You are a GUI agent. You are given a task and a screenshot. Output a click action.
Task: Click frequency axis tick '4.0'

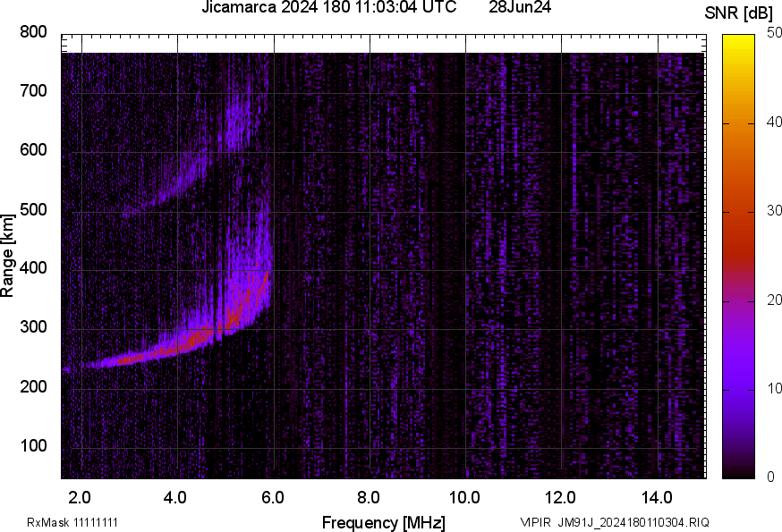pos(175,497)
